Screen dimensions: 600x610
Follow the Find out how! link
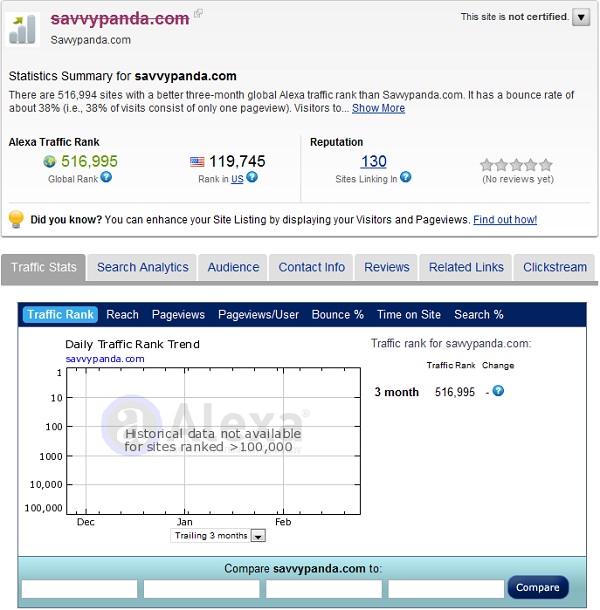click(x=505, y=220)
